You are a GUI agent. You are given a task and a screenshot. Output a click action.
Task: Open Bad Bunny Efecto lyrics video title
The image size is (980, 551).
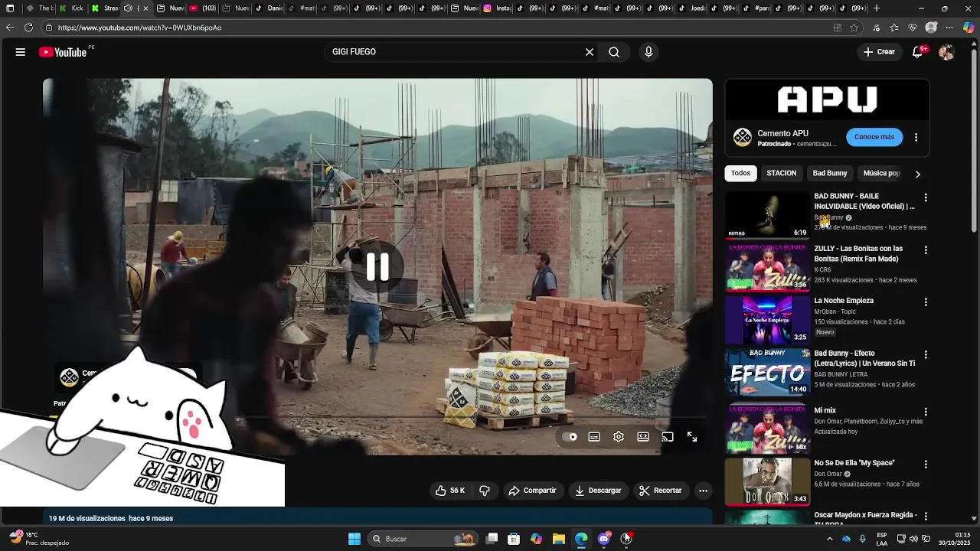coord(864,358)
